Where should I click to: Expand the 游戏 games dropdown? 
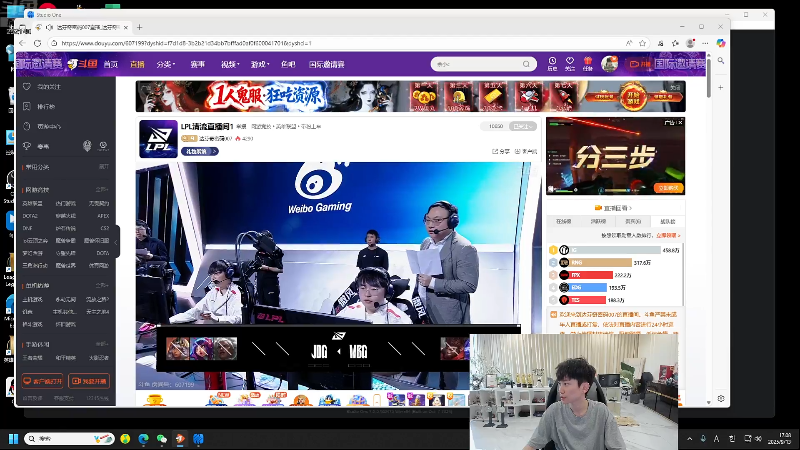point(260,64)
